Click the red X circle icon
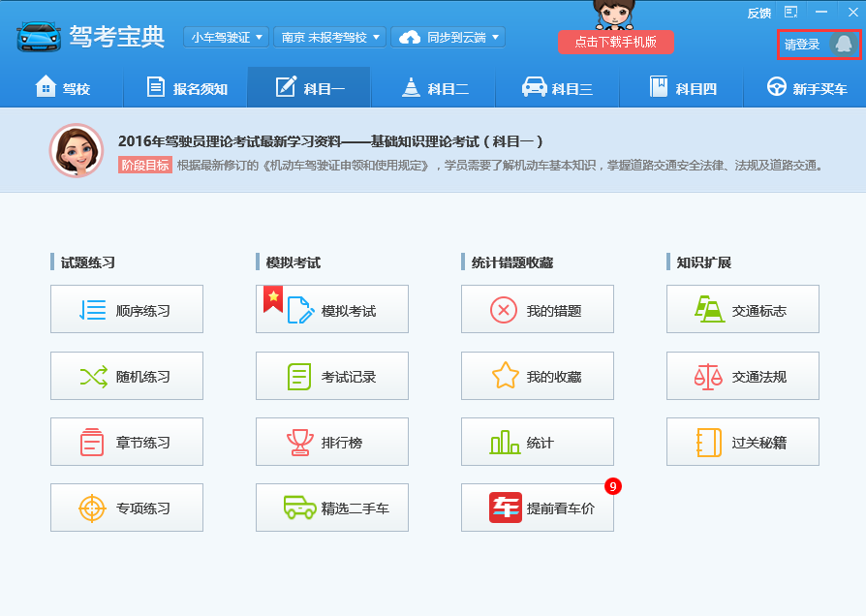The image size is (866, 616). coord(504,310)
